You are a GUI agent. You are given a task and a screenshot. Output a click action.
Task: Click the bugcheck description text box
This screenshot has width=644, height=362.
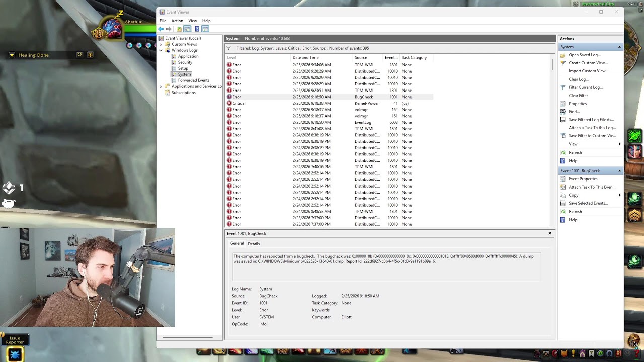click(x=387, y=266)
